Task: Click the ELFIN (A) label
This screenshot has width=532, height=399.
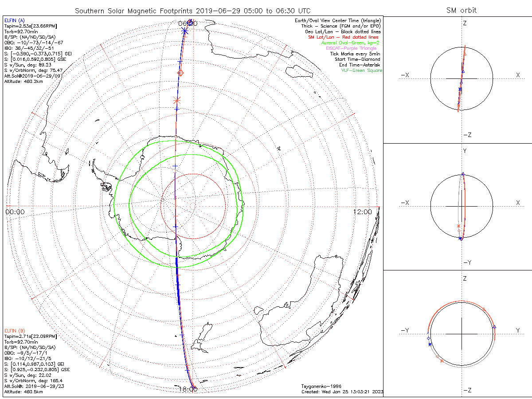Action: point(14,20)
